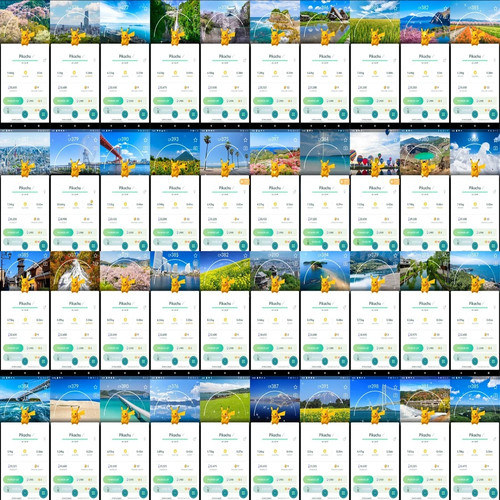500x500 pixels.
Task: Tap the Pikachu name on night-mountain screen
Action: click(x=275, y=435)
